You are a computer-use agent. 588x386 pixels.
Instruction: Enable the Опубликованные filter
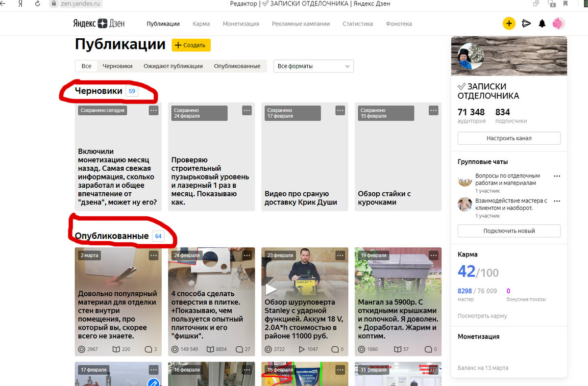(x=237, y=66)
